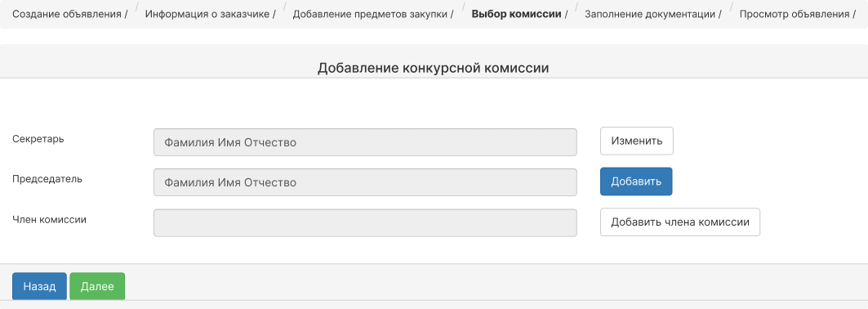868x309 pixels.
Task: Open the Просмотр объявления step
Action: pos(795,14)
